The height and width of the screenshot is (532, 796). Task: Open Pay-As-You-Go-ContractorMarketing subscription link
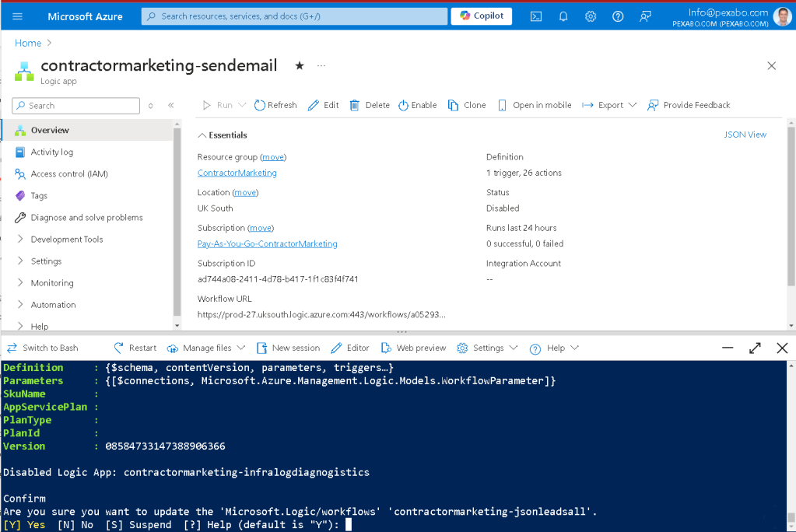pos(267,243)
